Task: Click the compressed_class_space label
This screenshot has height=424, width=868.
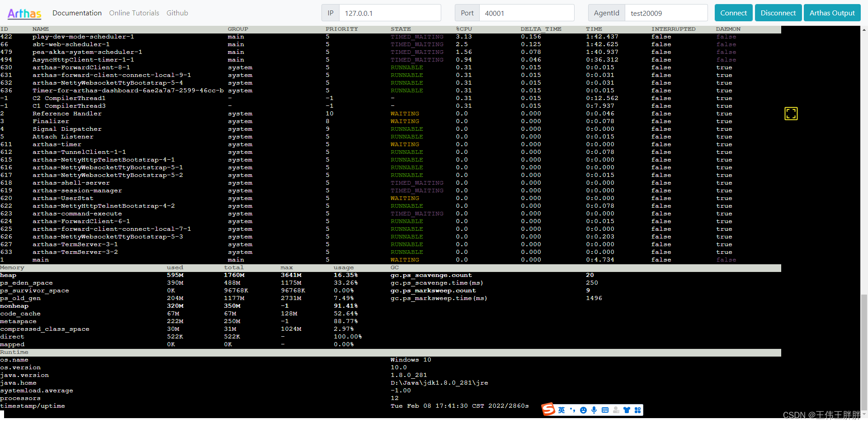Action: pyautogui.click(x=45, y=329)
